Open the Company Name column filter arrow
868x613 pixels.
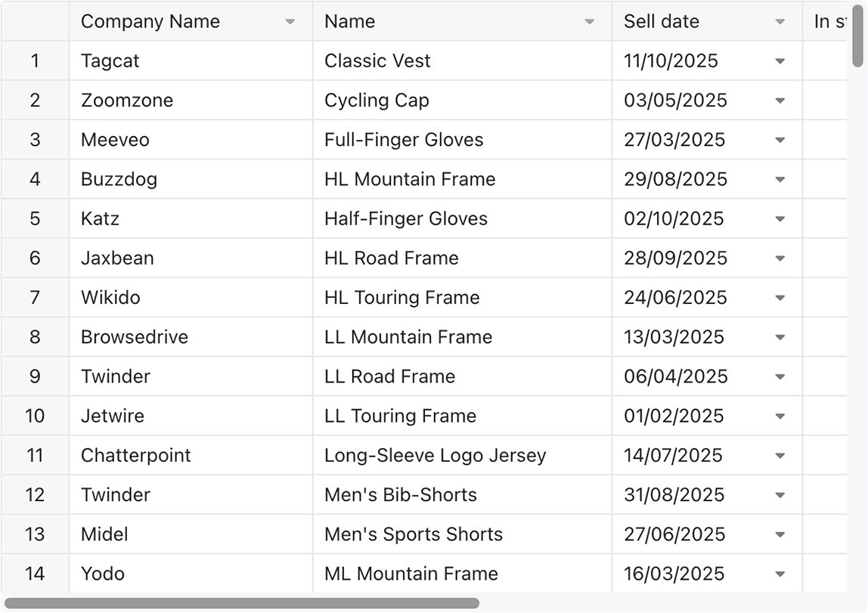tap(290, 22)
